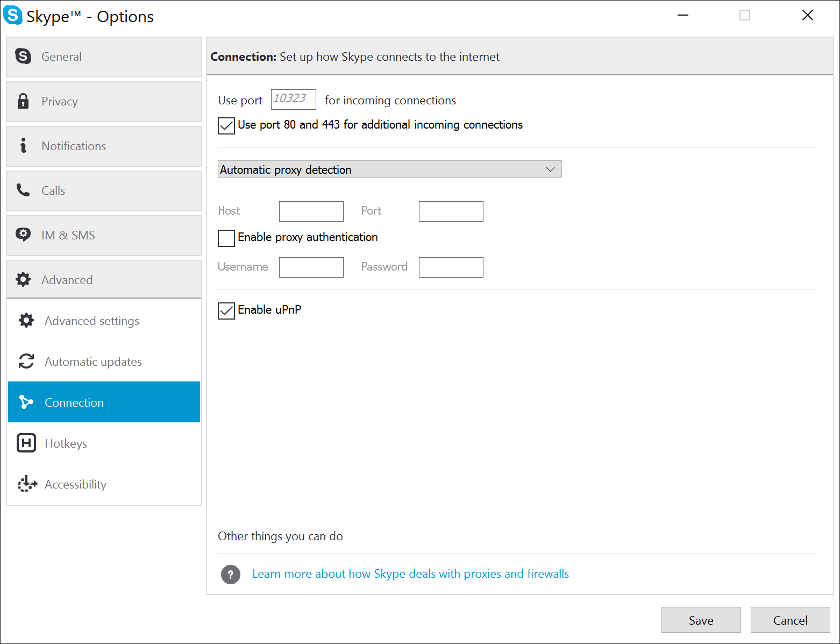Screen dimensions: 840x644
Task: Open the Automatic proxy detection dropdown
Action: coord(390,169)
